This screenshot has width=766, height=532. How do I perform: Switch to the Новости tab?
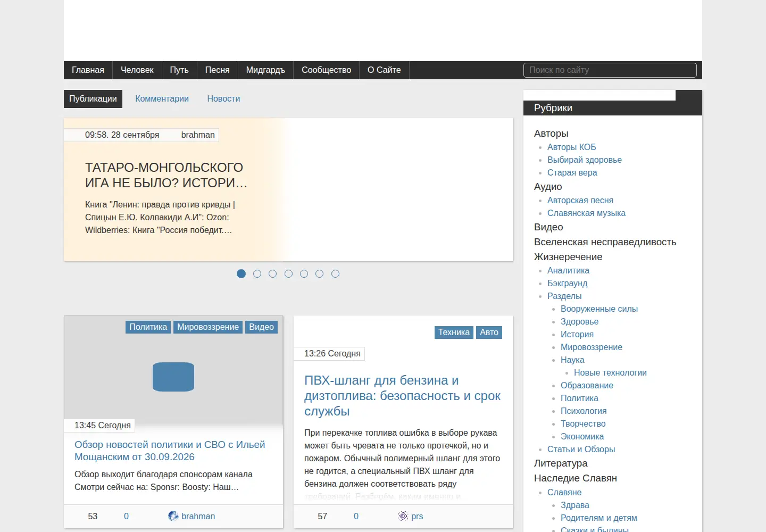223,99
